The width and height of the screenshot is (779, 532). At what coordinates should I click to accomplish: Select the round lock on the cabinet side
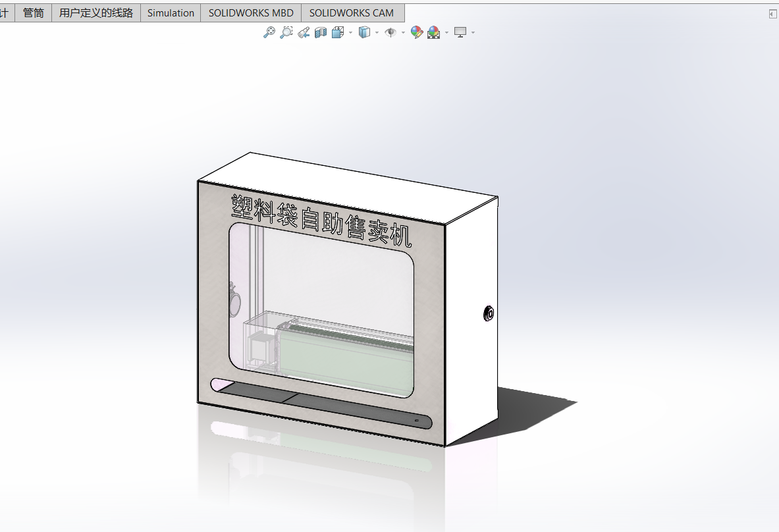pyautogui.click(x=489, y=313)
